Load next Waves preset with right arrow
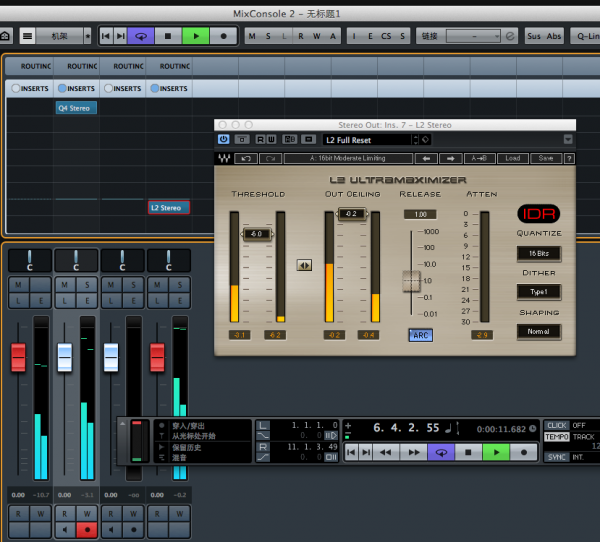The image size is (600, 542). pos(450,158)
